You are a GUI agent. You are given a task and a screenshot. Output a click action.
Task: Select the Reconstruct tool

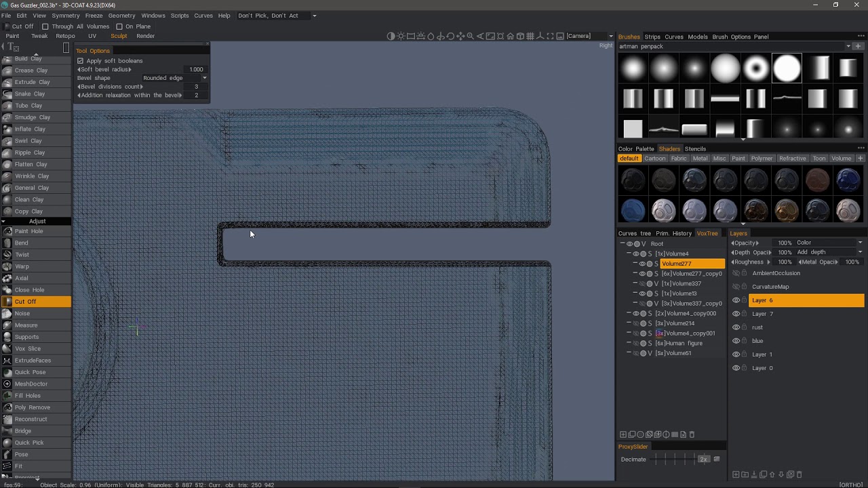[x=35, y=419]
